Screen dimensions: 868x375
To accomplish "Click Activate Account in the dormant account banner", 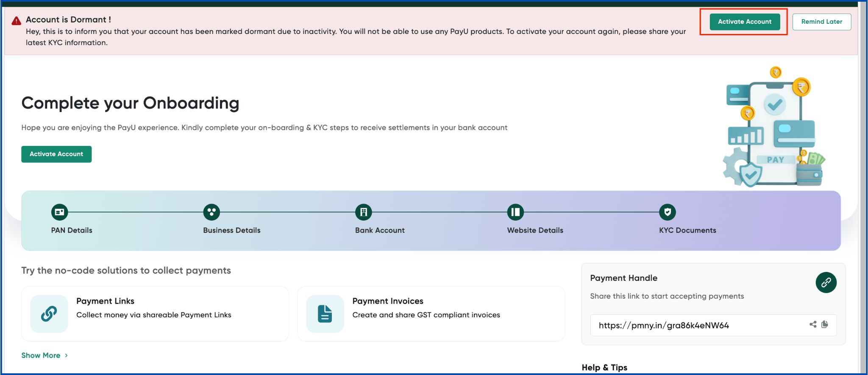I will click(x=745, y=22).
